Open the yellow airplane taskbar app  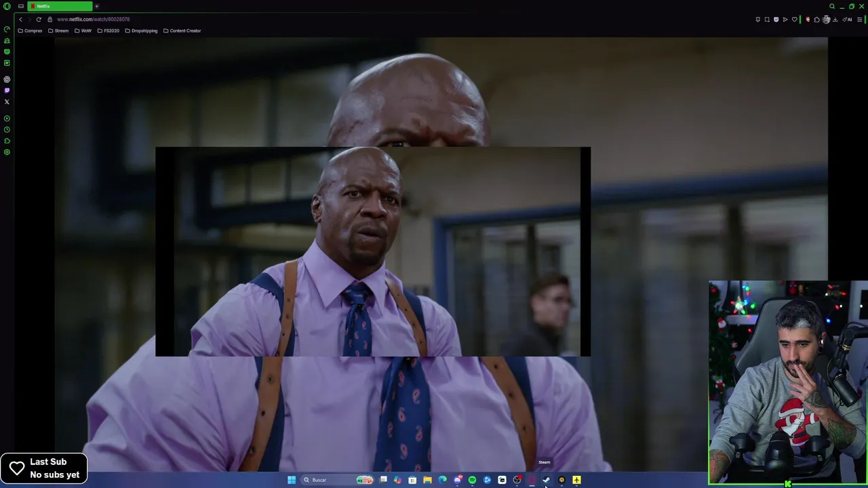(576, 480)
